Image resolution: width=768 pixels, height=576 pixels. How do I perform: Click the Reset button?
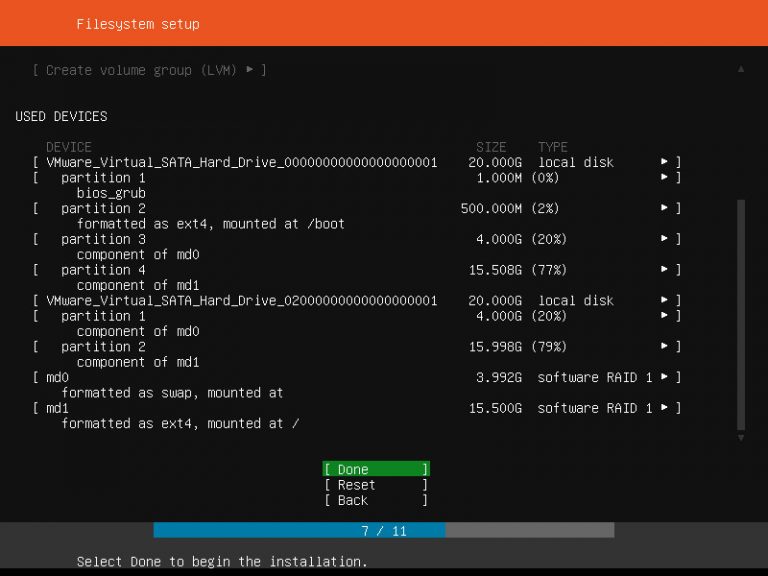[x=376, y=485]
